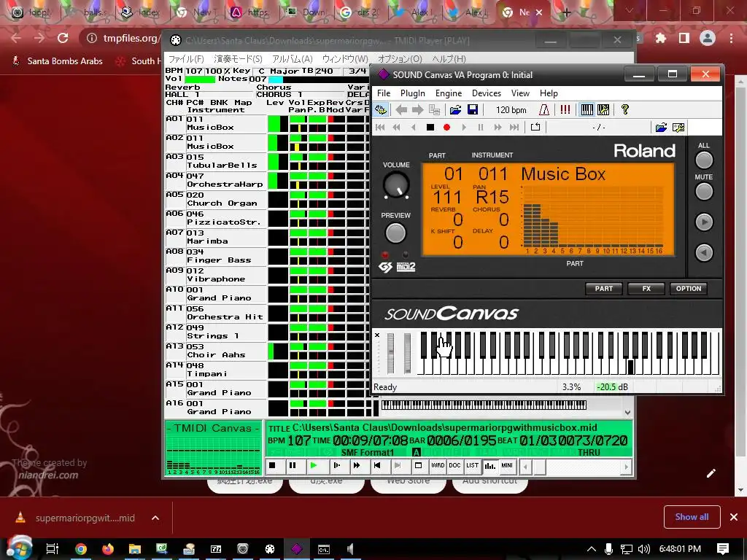
Task: Click the fast forward button in TMIDI Player
Action: pyautogui.click(x=356, y=465)
